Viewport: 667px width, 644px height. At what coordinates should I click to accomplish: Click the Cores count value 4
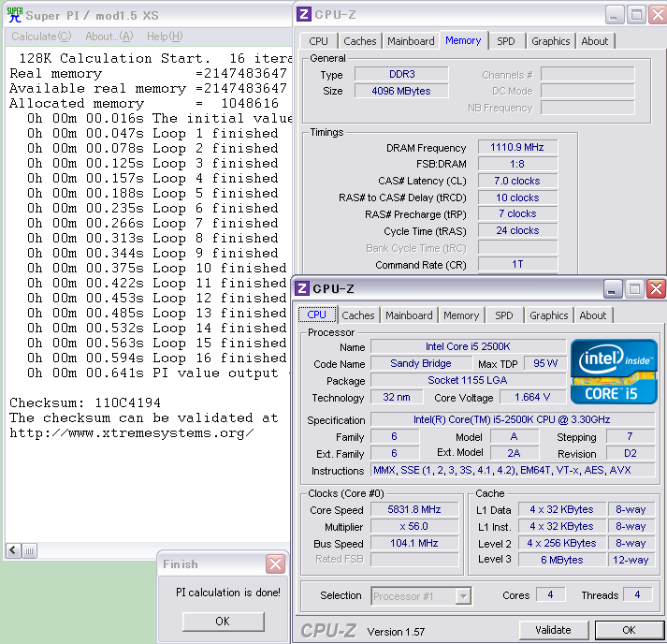click(x=550, y=594)
